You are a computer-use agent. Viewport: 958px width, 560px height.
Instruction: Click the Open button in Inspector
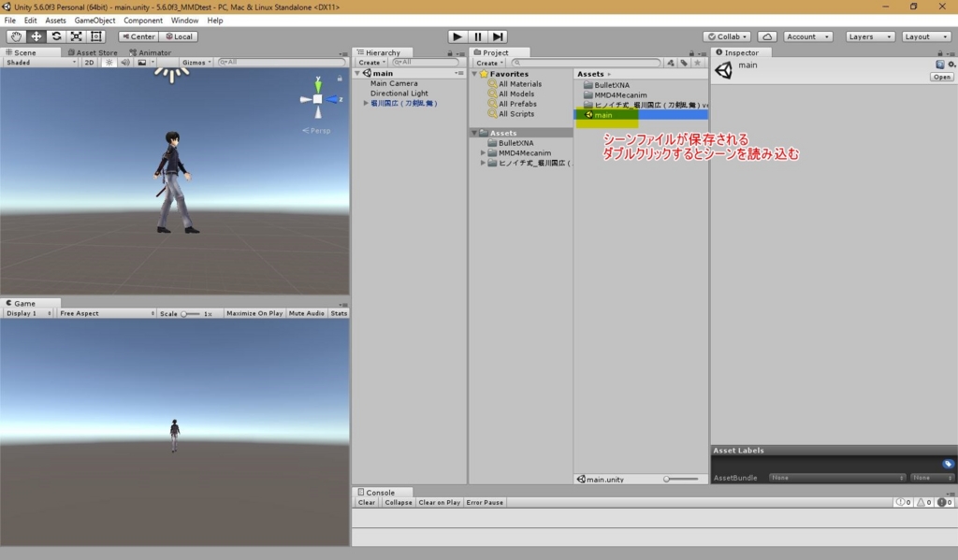(x=941, y=77)
